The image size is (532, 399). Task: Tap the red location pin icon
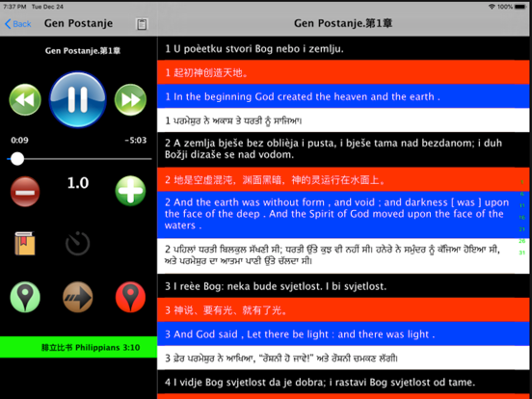point(131,297)
